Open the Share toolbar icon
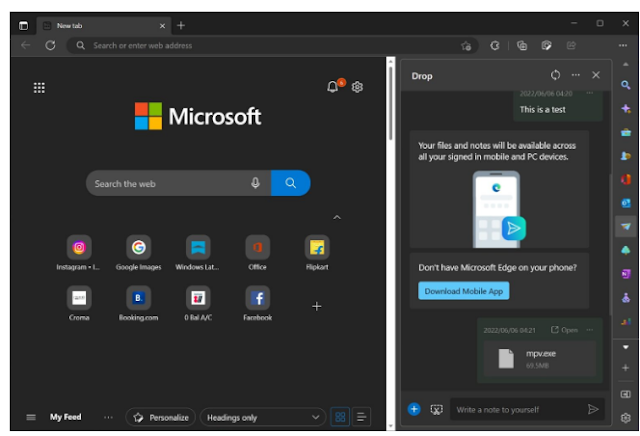The image size is (640, 436). click(x=571, y=45)
